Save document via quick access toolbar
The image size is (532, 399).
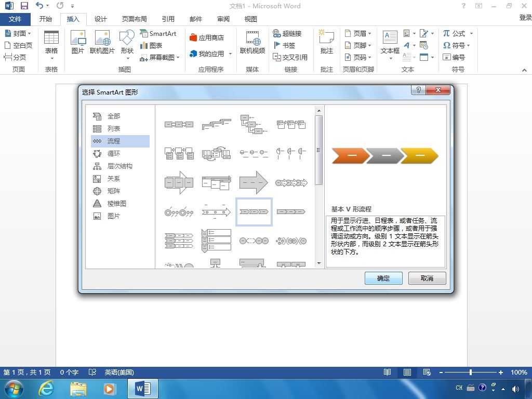(x=24, y=6)
